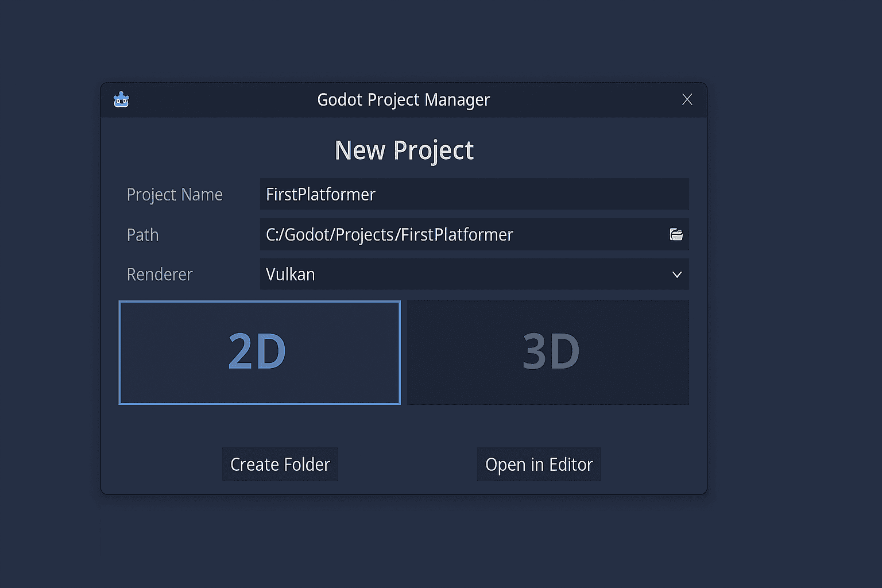Close the Godot Project Manager dialog
882x588 pixels.
tap(687, 99)
